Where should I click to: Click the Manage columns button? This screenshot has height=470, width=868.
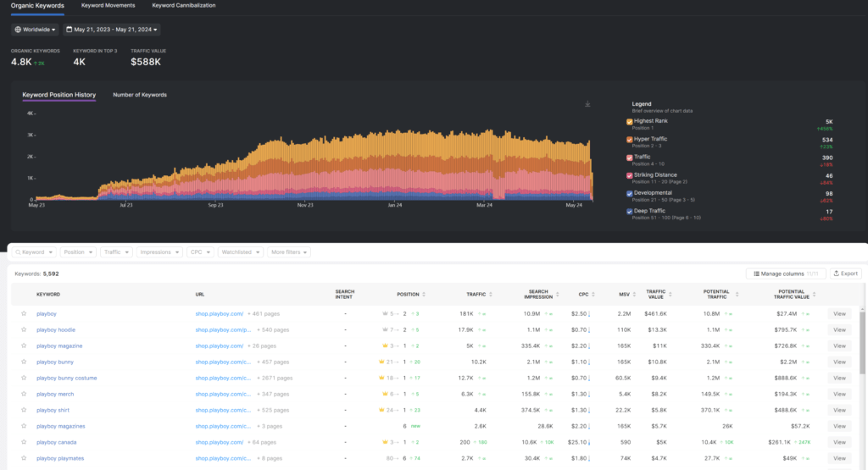click(x=786, y=274)
